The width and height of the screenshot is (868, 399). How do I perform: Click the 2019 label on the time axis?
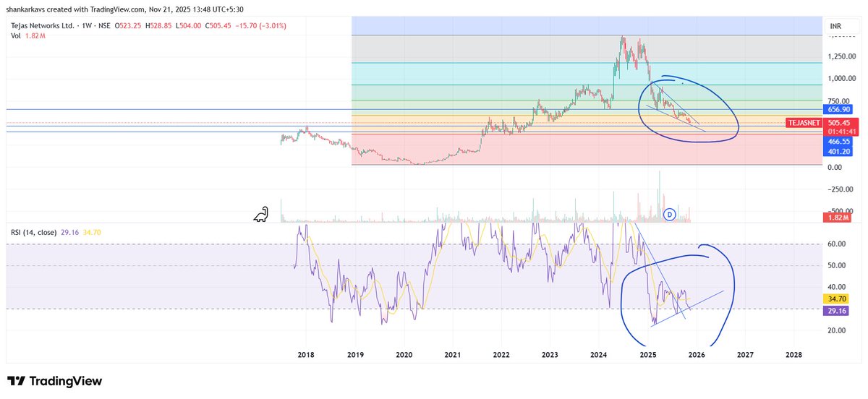pyautogui.click(x=355, y=355)
